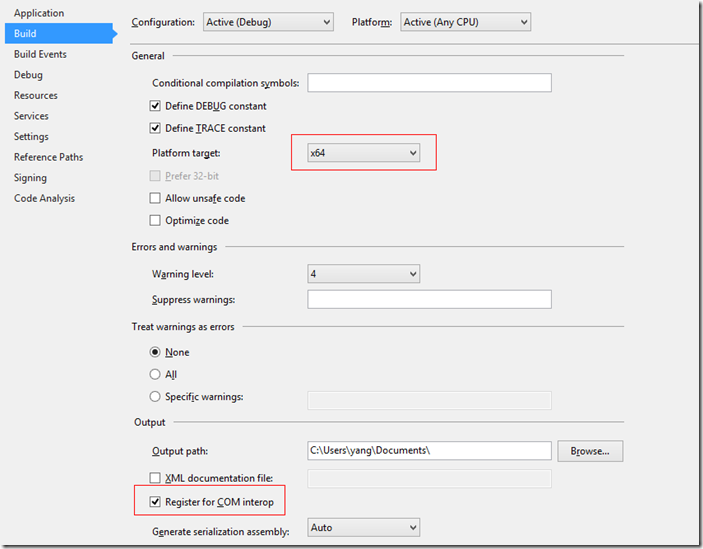Click the disabled Prefer 32-bit checkbox

[155, 176]
